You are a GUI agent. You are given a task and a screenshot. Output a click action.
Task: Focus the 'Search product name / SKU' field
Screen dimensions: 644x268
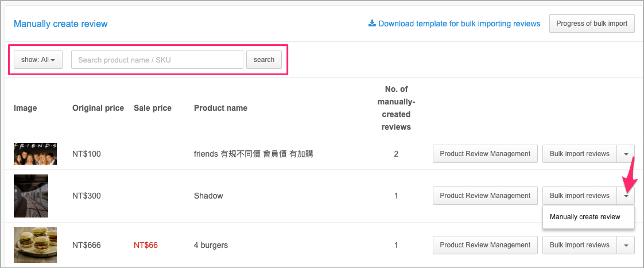[x=157, y=60]
